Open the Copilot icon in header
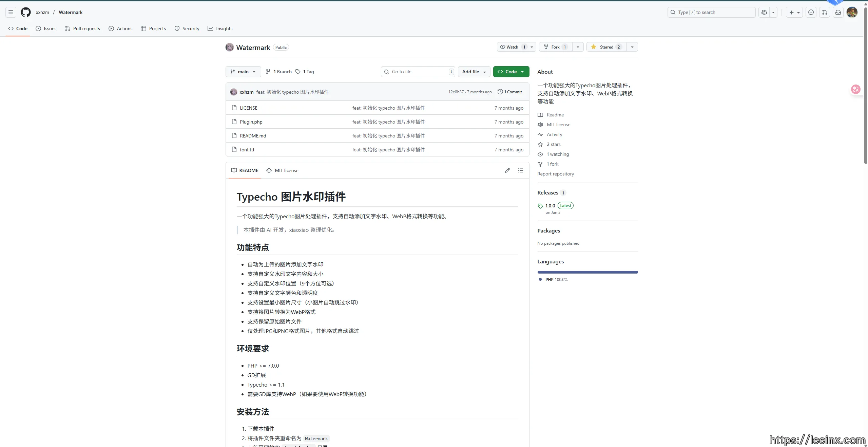 tap(764, 12)
